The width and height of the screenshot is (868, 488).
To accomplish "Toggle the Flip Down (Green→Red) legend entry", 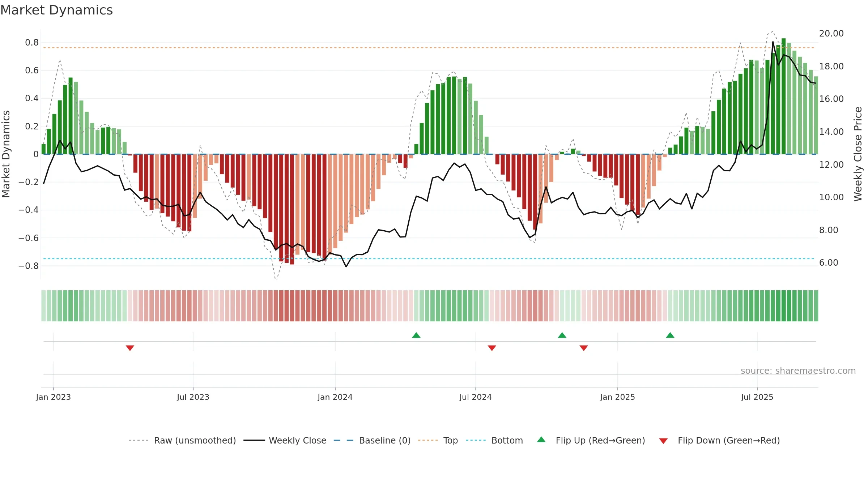I will [x=719, y=440].
